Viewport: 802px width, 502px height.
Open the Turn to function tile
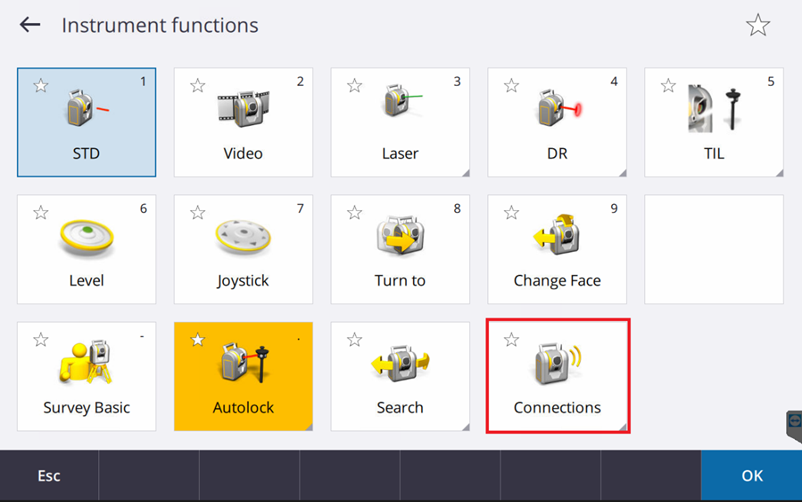click(400, 249)
